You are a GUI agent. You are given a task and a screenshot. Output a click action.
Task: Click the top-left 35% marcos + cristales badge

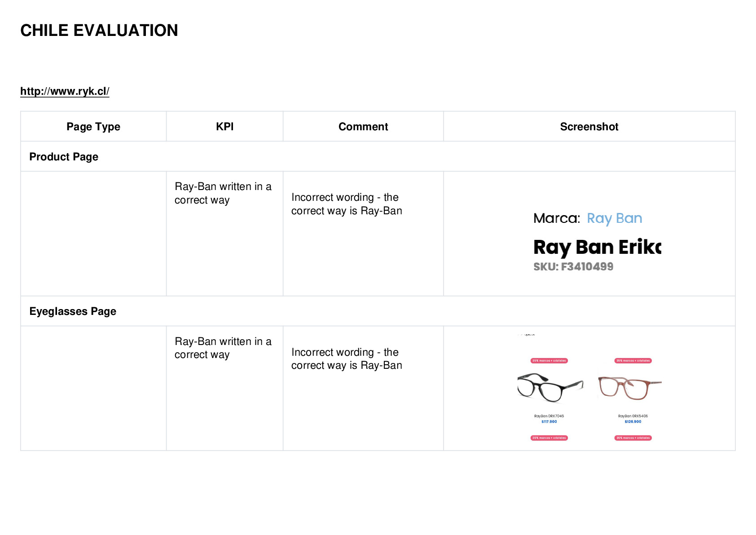tap(549, 361)
